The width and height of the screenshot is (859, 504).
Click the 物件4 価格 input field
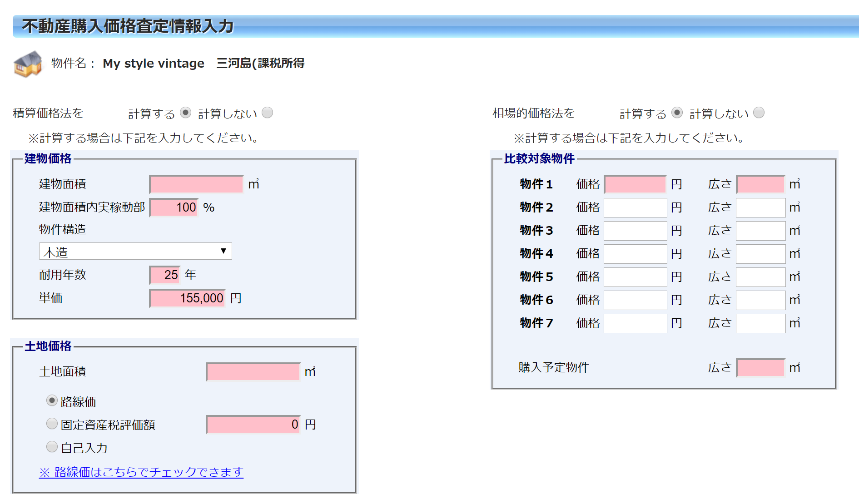(635, 254)
